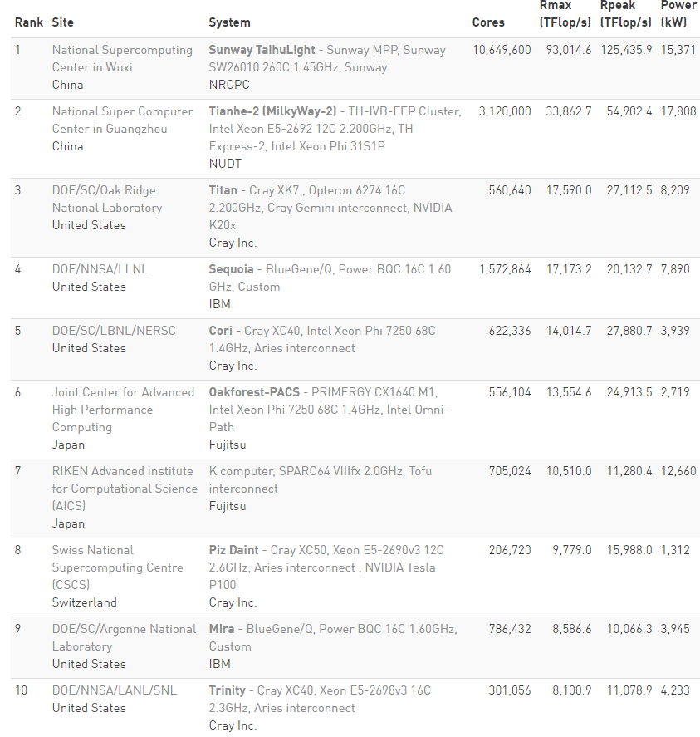Viewport: 700px width, 737px height.
Task: Open the Trinity Cray XC40 system link
Action: [x=320, y=699]
